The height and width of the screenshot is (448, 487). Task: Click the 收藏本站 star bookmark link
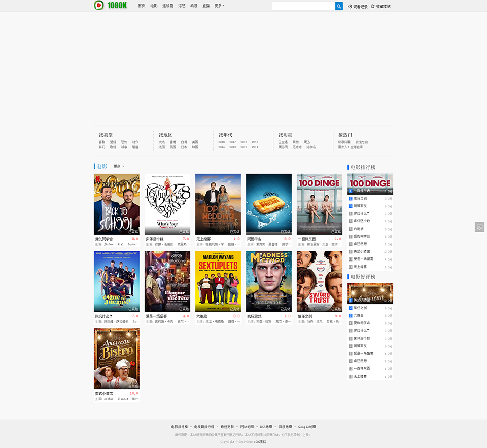click(381, 6)
